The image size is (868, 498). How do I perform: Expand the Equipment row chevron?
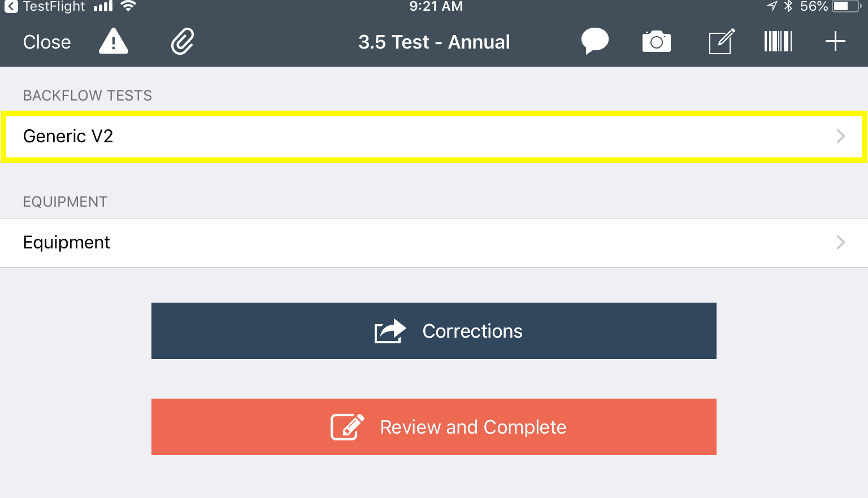tap(840, 242)
